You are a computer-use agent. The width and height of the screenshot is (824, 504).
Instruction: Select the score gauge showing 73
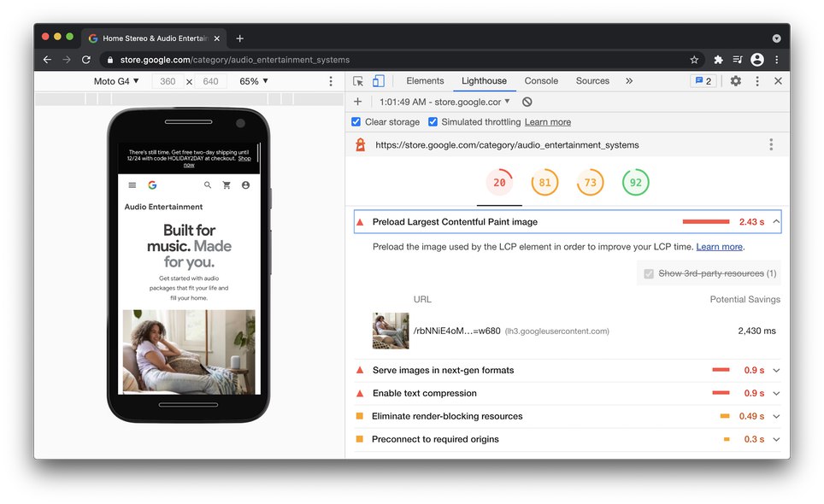point(590,182)
